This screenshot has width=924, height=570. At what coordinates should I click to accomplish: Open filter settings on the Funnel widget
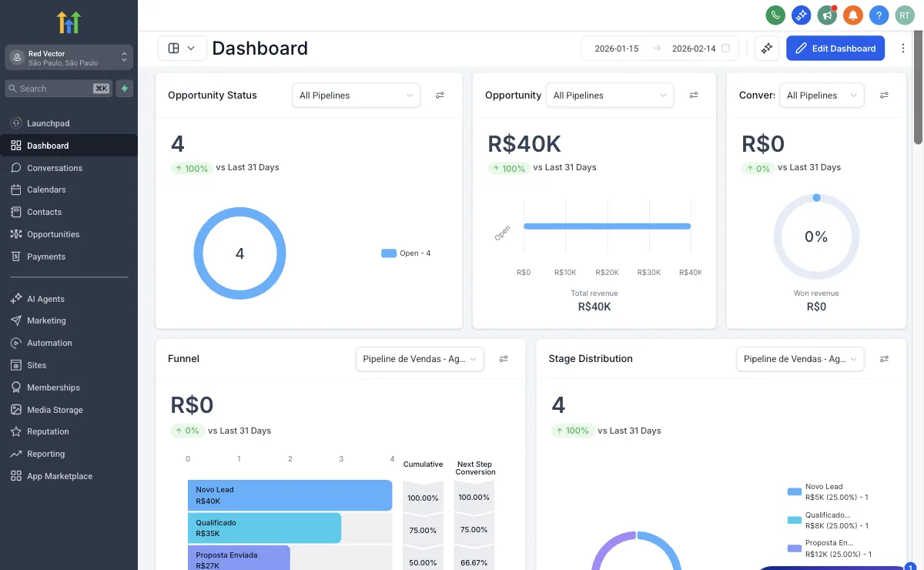point(505,359)
